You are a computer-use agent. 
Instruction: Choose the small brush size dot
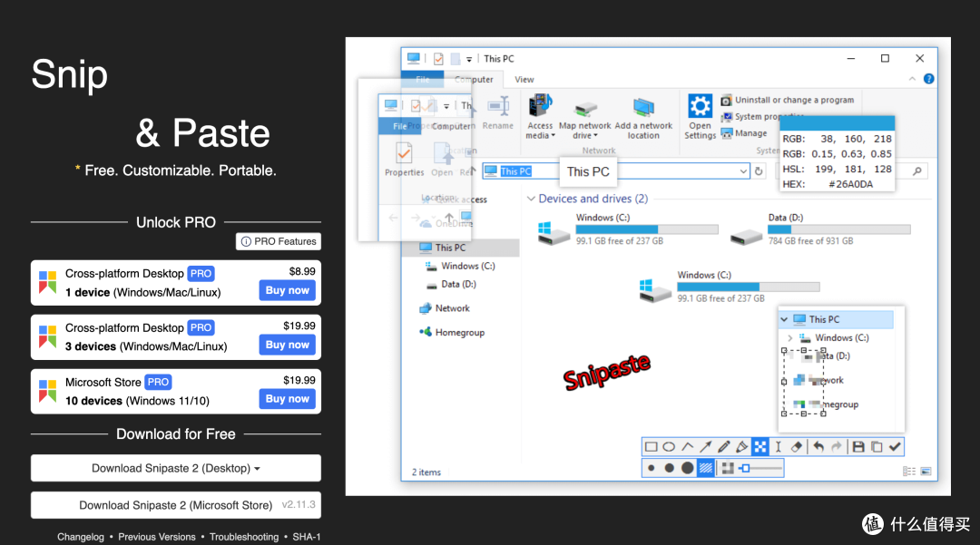click(x=652, y=468)
